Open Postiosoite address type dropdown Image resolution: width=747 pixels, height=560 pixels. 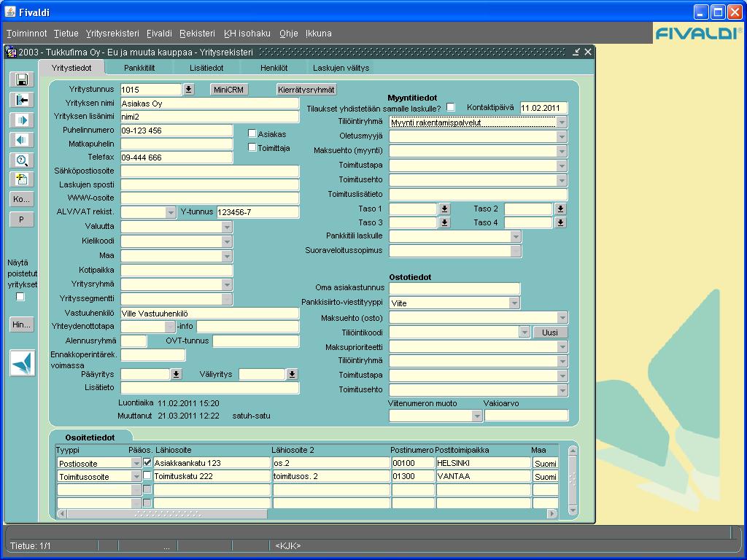point(136,463)
